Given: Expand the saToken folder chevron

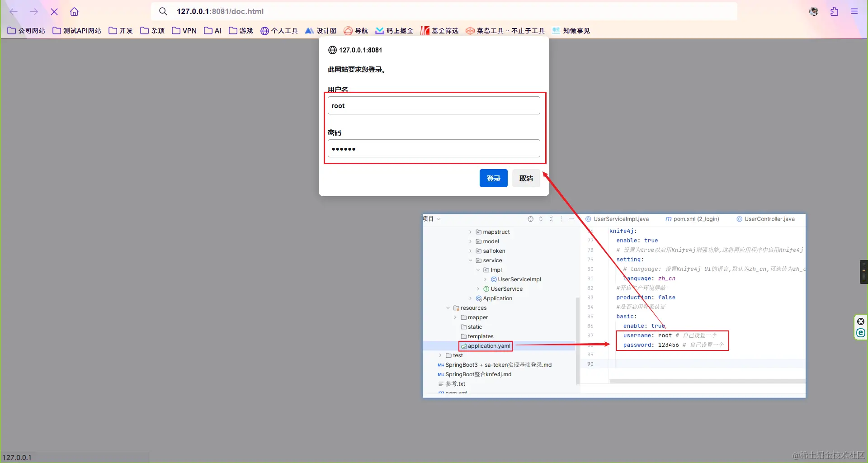Looking at the screenshot, I should click(470, 251).
